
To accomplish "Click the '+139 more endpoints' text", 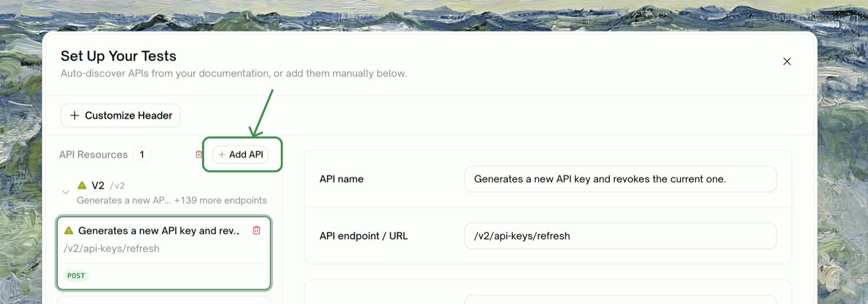I will (220, 200).
